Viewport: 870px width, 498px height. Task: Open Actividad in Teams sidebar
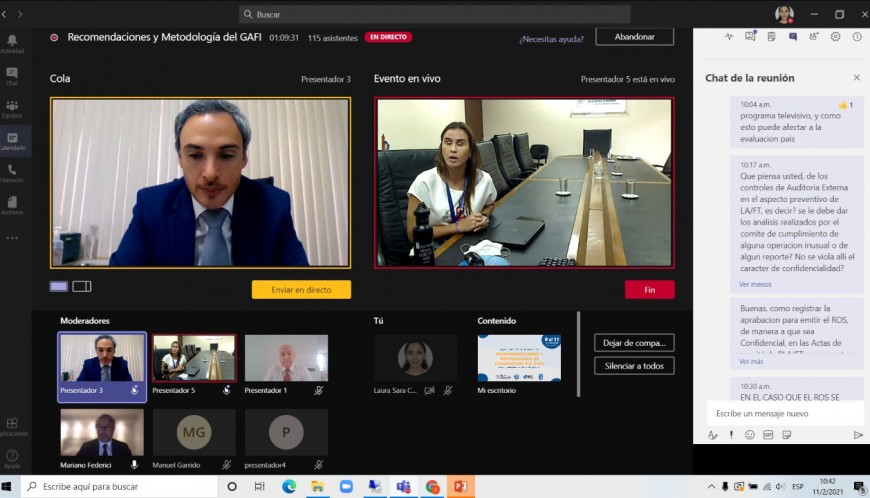coord(12,43)
